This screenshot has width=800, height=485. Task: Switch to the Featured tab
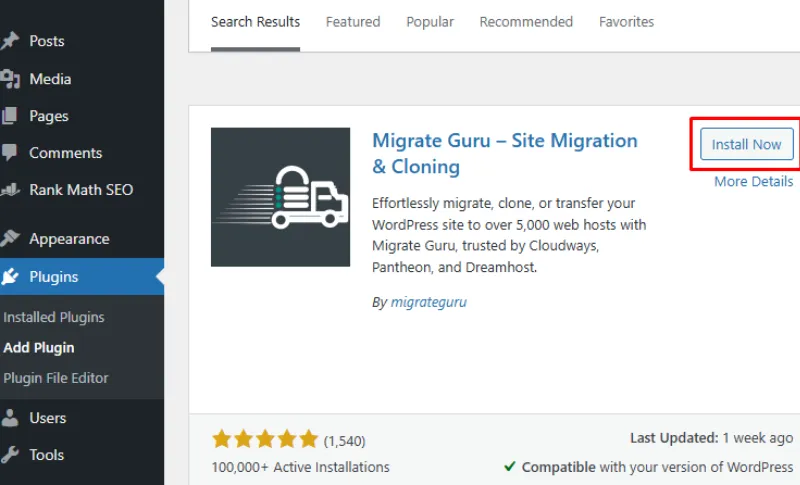click(x=353, y=22)
